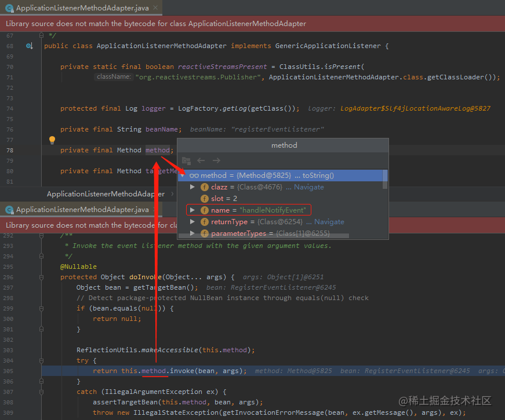The height and width of the screenshot is (420, 505).
Task: Click makeAccessible call on line 303
Action: [x=169, y=350]
